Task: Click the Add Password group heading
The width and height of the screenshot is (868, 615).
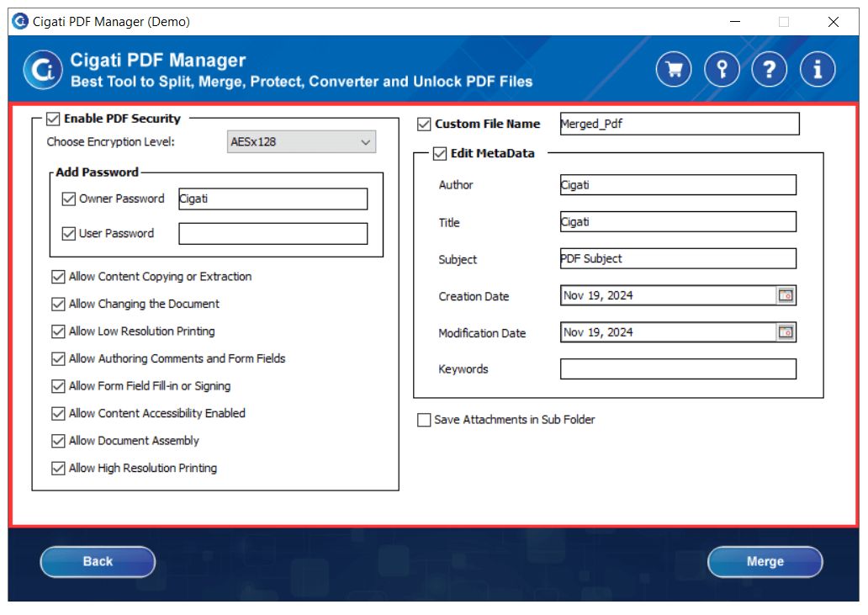Action: pyautogui.click(x=97, y=172)
